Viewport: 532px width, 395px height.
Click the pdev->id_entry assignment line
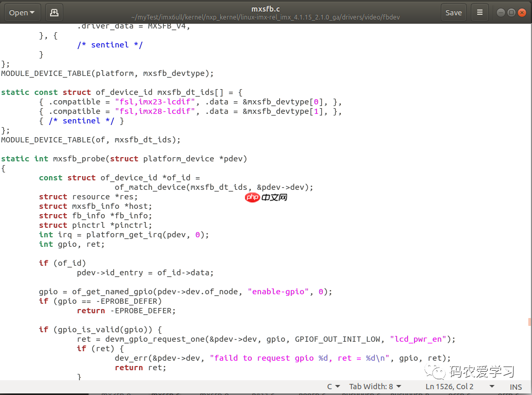tap(145, 273)
